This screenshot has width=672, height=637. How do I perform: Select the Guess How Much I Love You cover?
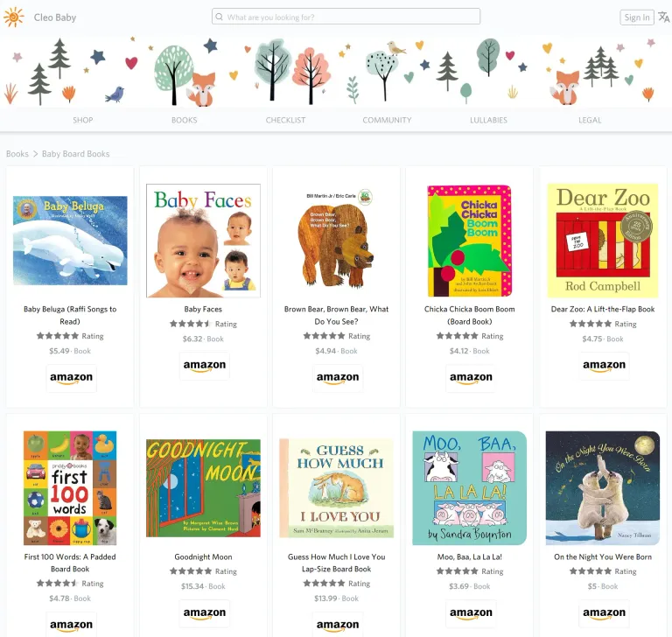(336, 488)
